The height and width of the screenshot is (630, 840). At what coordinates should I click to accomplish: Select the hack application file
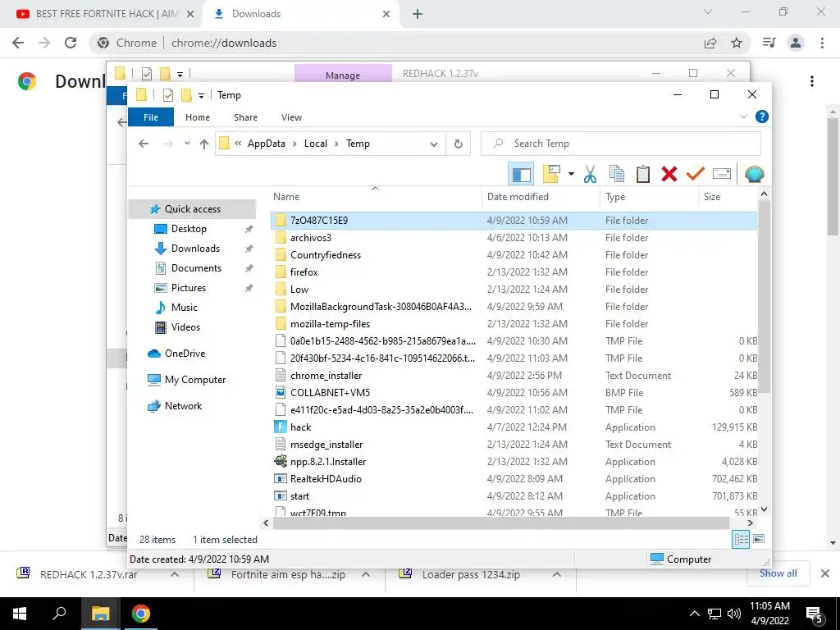pyautogui.click(x=515, y=427)
